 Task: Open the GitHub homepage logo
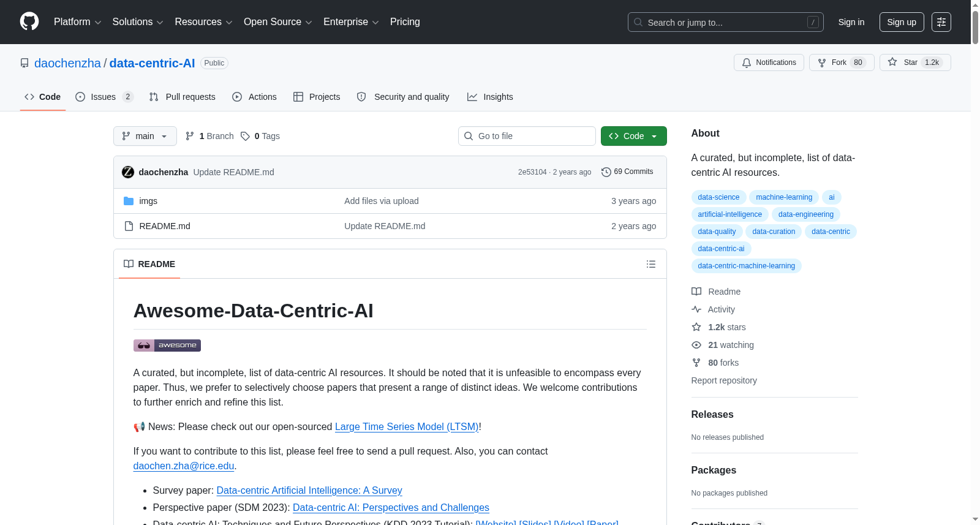click(29, 21)
